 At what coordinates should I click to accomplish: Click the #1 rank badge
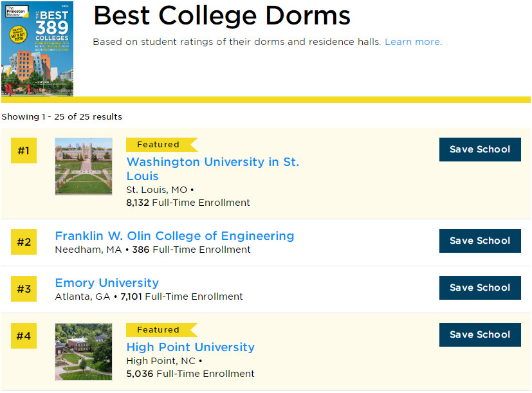24,151
